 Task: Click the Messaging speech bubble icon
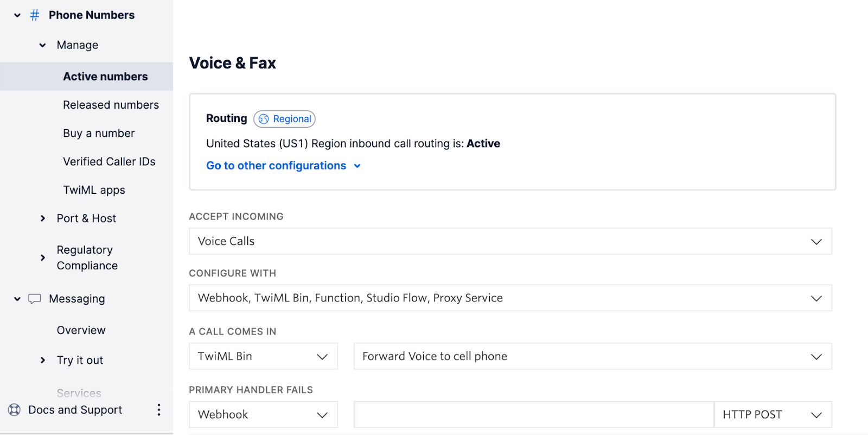point(35,299)
